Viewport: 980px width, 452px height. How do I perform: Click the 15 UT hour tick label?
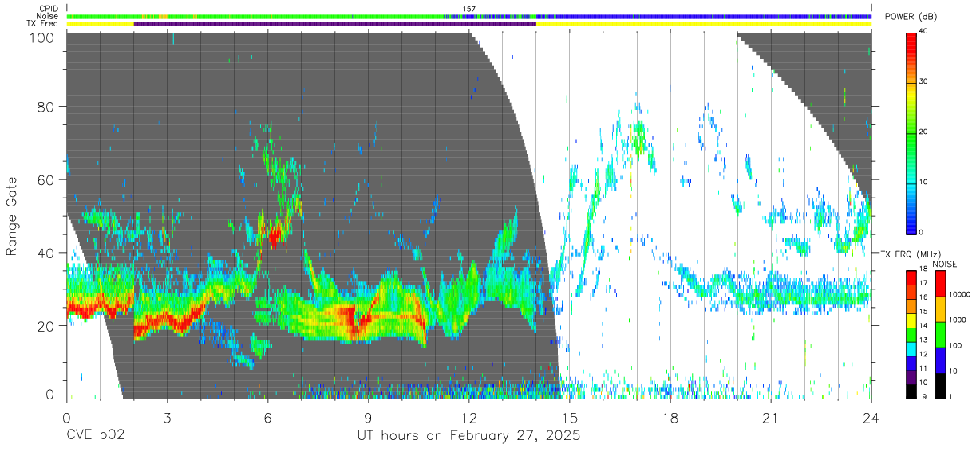[570, 417]
